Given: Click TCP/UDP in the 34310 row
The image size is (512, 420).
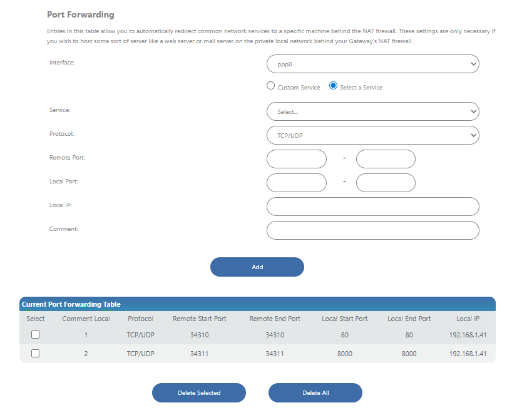Looking at the screenshot, I should (140, 335).
